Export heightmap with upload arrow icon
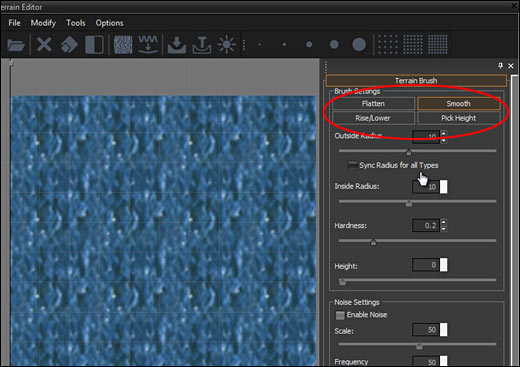The width and height of the screenshot is (520, 367). [x=202, y=45]
